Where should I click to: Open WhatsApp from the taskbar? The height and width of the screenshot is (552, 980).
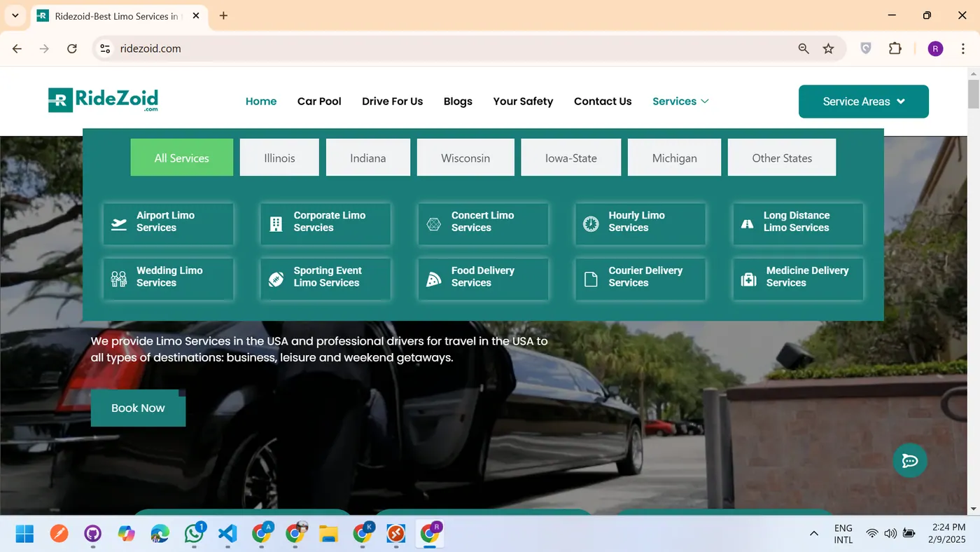pyautogui.click(x=194, y=534)
